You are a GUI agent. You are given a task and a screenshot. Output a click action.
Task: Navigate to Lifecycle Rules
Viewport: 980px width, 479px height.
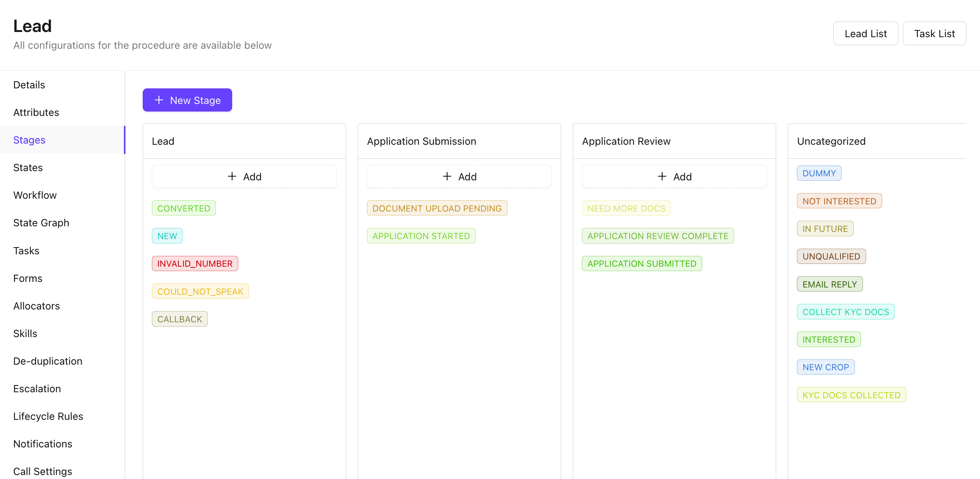(x=48, y=416)
